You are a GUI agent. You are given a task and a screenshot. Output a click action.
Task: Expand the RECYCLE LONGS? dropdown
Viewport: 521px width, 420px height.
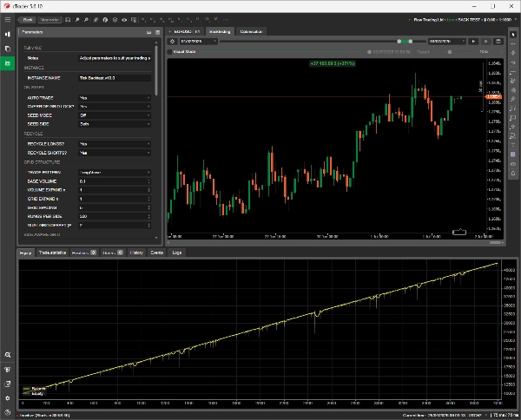tap(114, 143)
